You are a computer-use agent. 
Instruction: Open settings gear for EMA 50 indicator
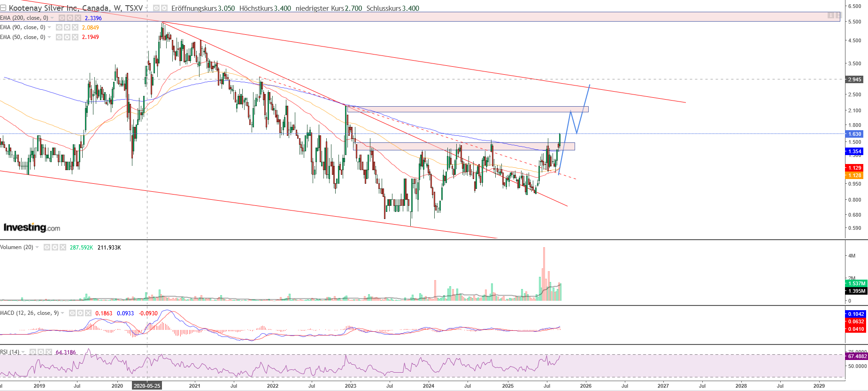click(67, 37)
